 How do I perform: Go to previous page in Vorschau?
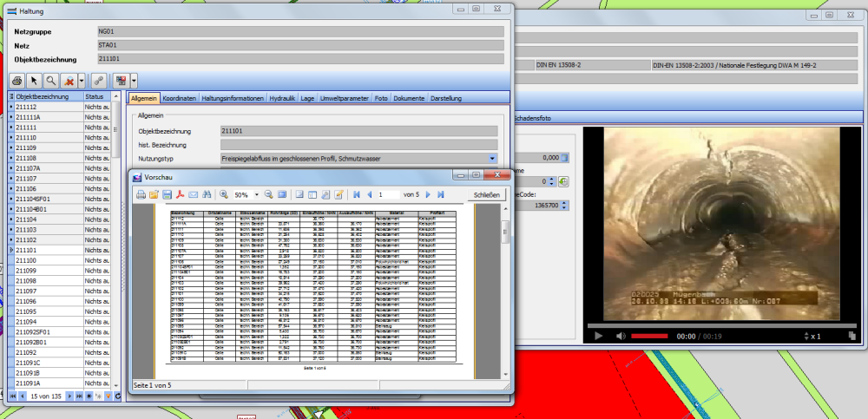coord(369,195)
